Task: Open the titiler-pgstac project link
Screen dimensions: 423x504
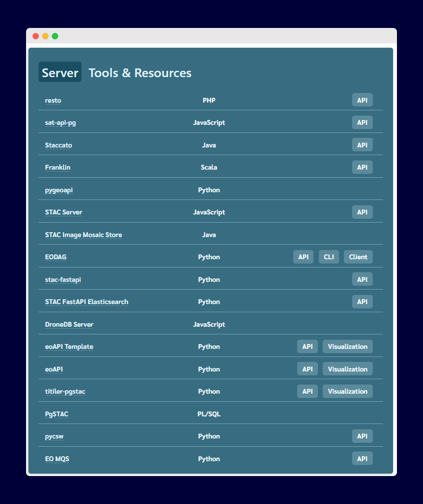Action: point(65,391)
